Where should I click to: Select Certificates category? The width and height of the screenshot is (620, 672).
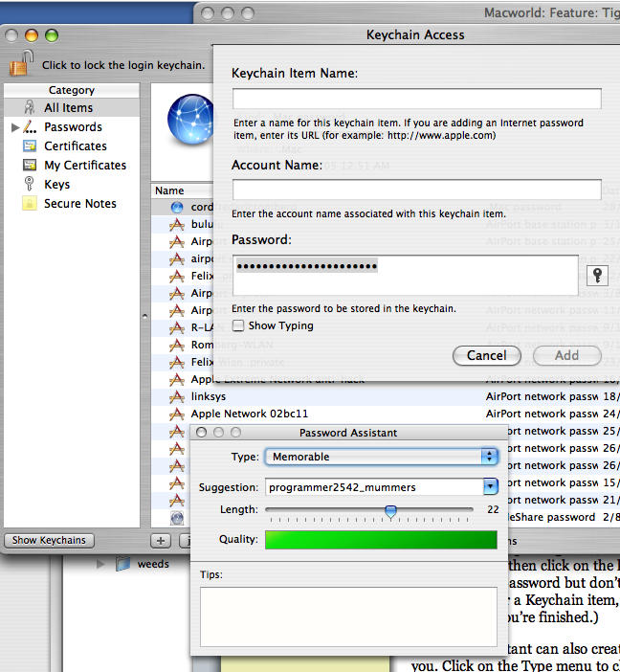(x=76, y=146)
